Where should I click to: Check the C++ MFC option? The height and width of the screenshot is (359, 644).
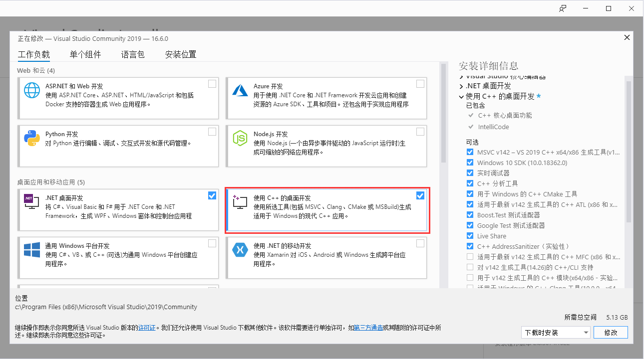click(x=470, y=257)
